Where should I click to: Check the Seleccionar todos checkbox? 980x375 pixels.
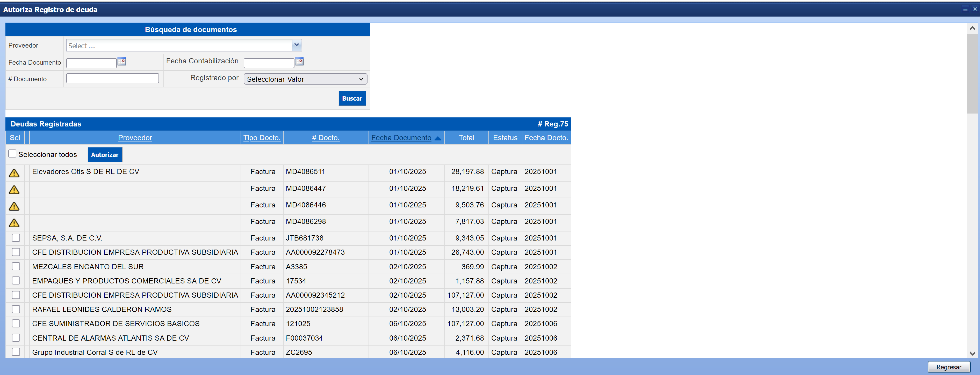[x=12, y=154]
